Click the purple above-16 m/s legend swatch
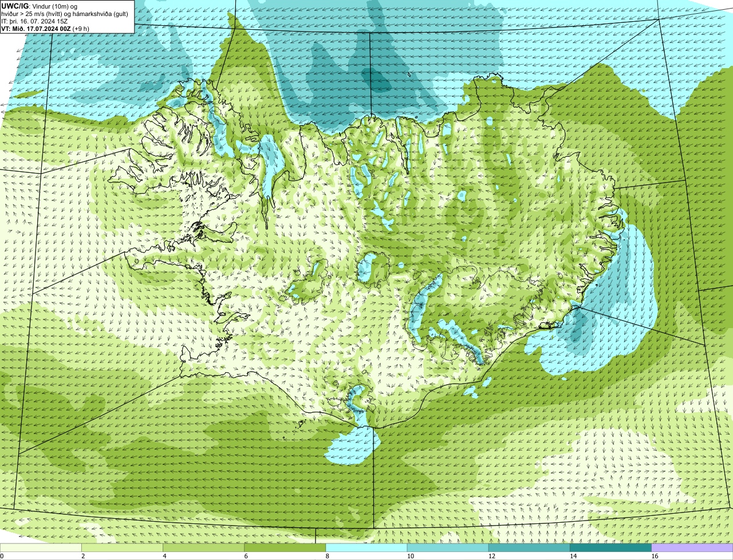 pos(692,548)
